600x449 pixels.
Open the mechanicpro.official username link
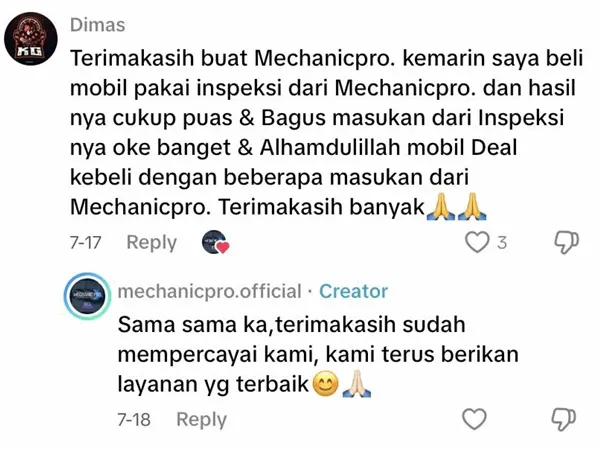[x=209, y=291]
